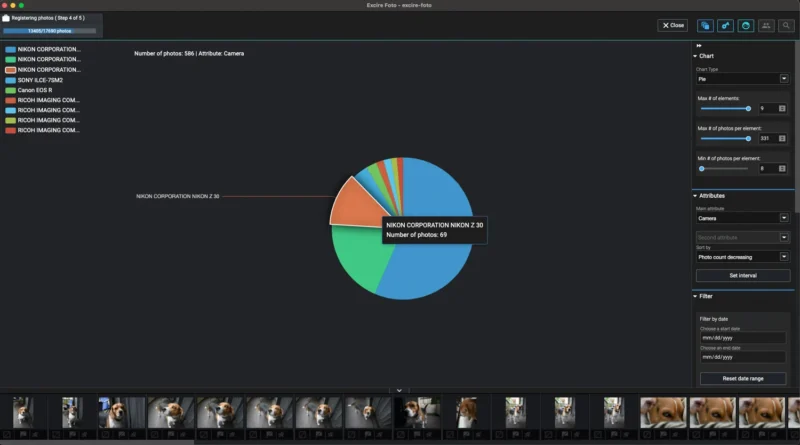800x445 pixels.
Task: Click the filmstrip horizontal scrollbar
Action: click(97, 442)
